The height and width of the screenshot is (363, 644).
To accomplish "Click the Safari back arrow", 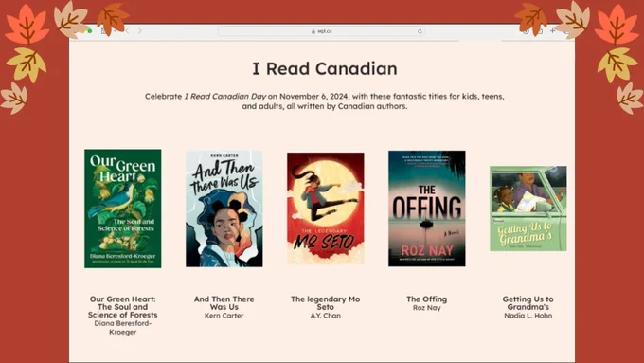I will click(x=127, y=31).
